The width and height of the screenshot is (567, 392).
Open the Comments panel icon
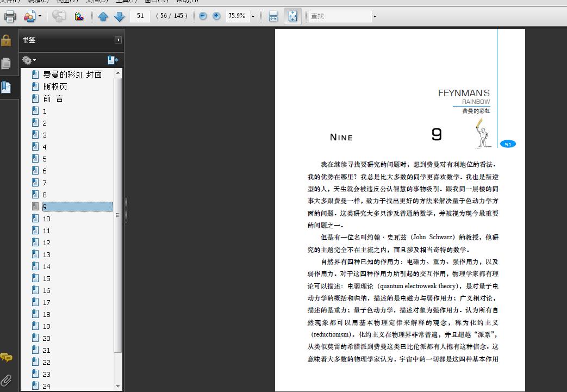(6, 357)
